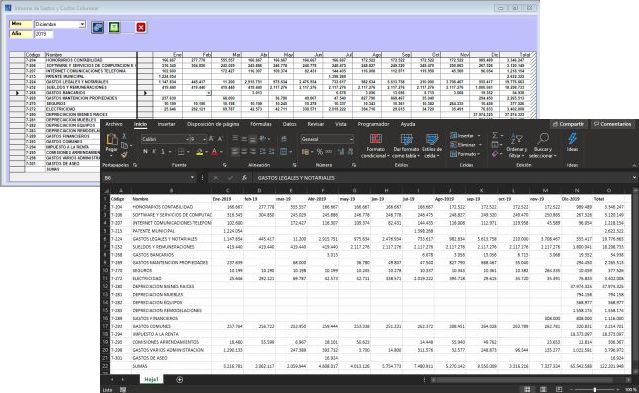Click the blue refresh icon in the report window
Screen dimensions: 639x393
[97, 27]
